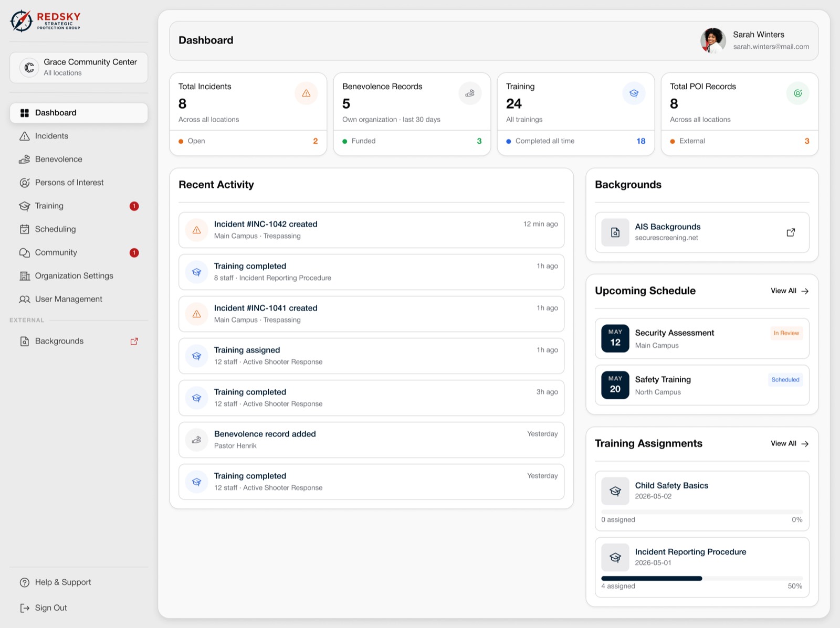This screenshot has height=628, width=840.
Task: Click the Incident Reporting Procedure progress bar
Action: (702, 578)
